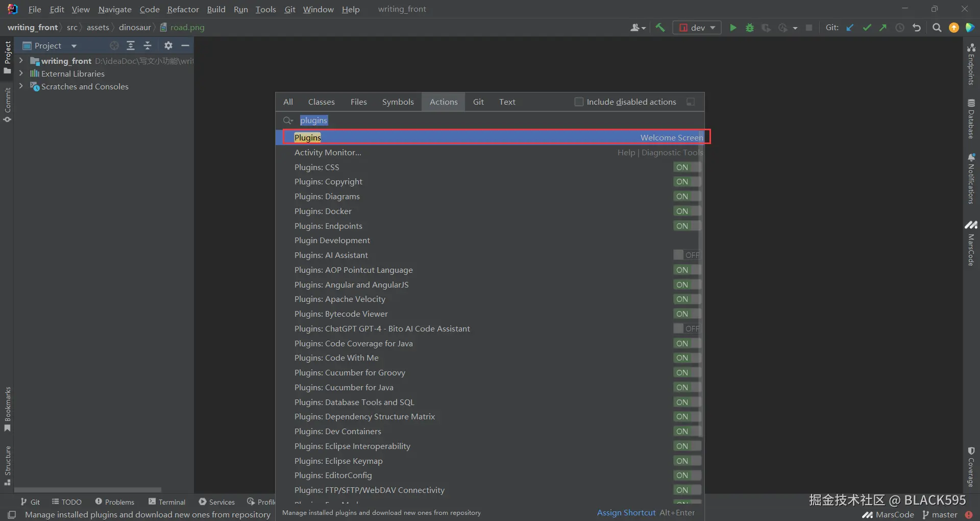The height and width of the screenshot is (521, 980).
Task: Open the search history dropdown in search field
Action: pos(288,121)
